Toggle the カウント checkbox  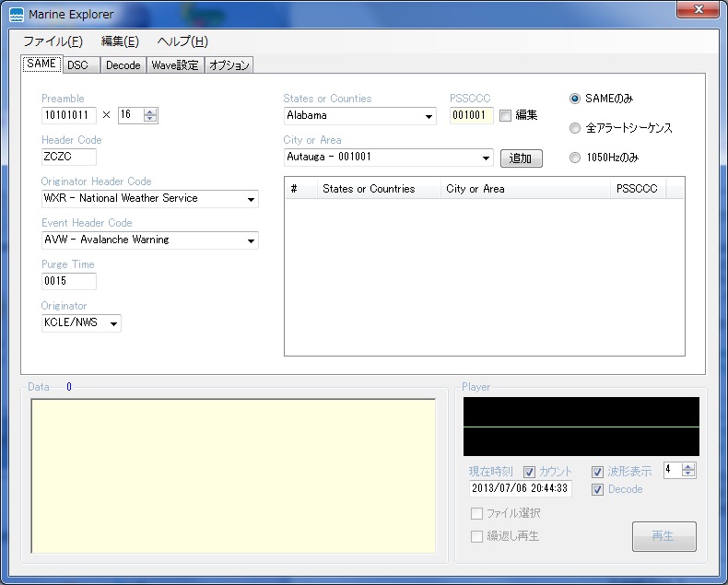tap(529, 473)
